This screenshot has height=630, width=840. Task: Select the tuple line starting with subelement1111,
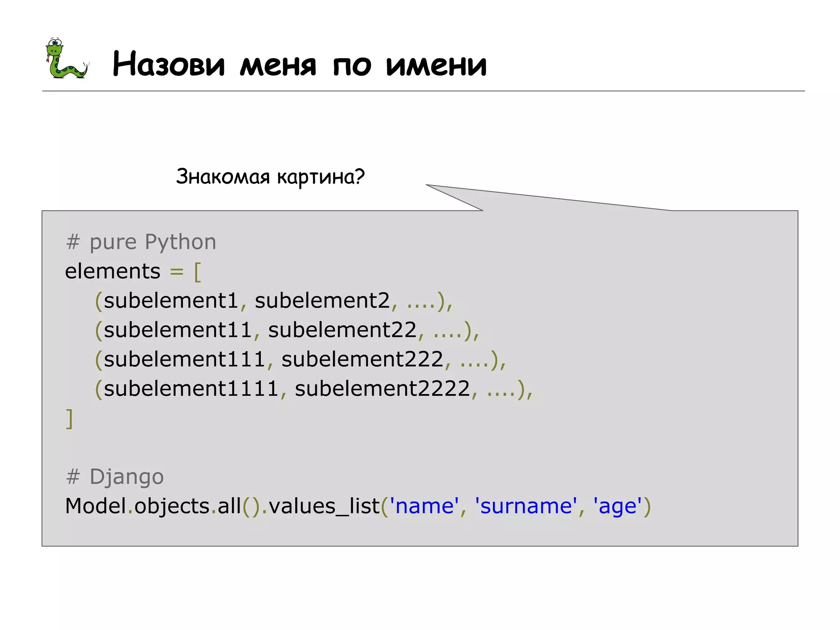point(314,389)
